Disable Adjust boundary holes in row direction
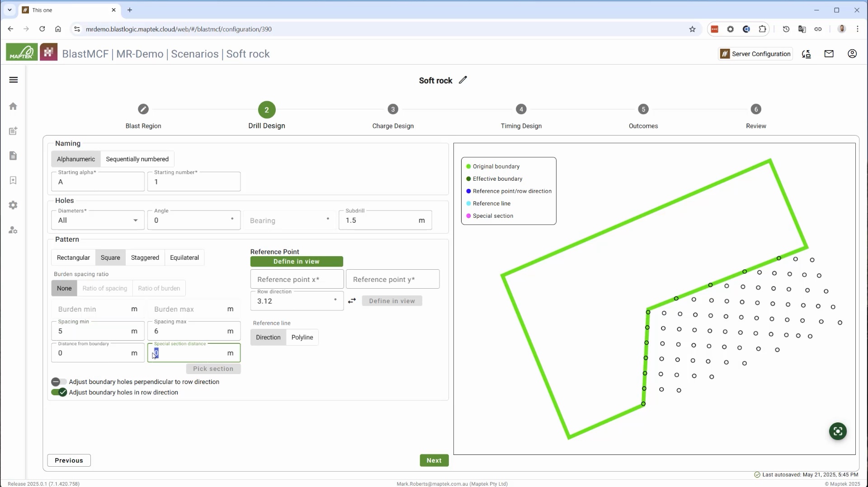 coord(59,392)
